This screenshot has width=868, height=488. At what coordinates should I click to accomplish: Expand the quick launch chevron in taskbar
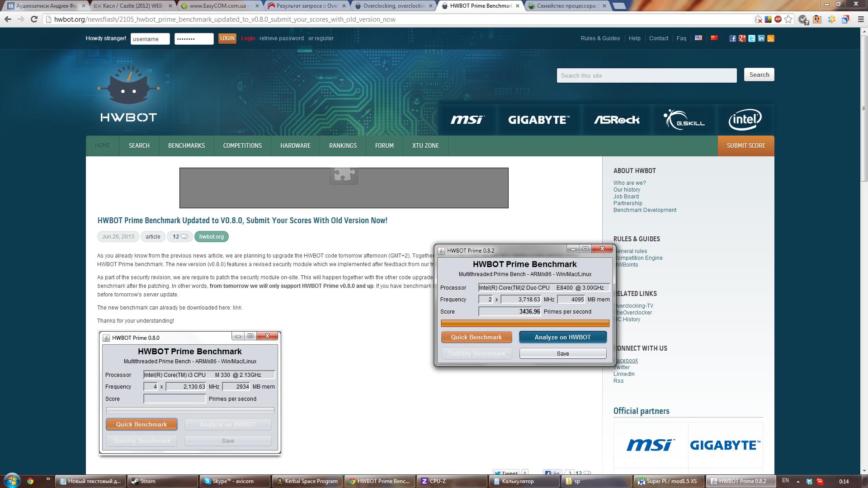tap(48, 479)
